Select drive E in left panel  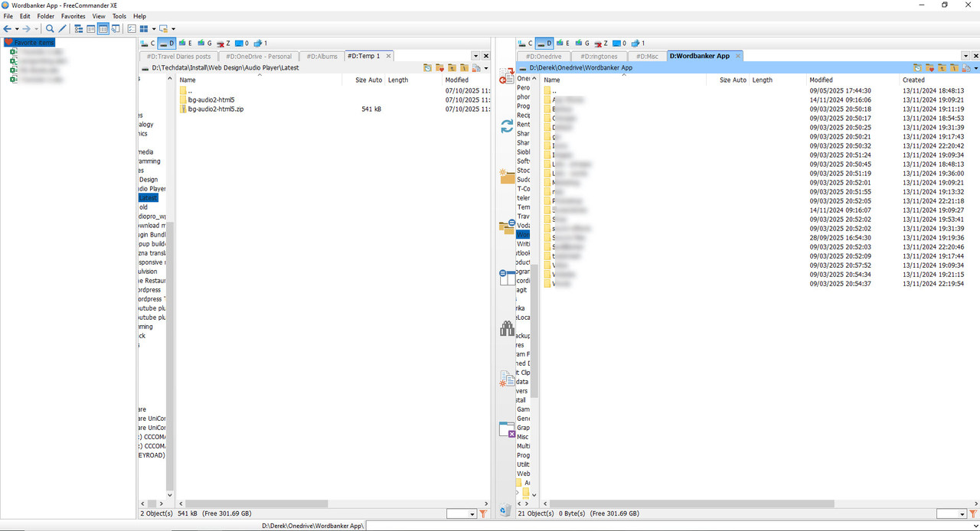click(186, 44)
